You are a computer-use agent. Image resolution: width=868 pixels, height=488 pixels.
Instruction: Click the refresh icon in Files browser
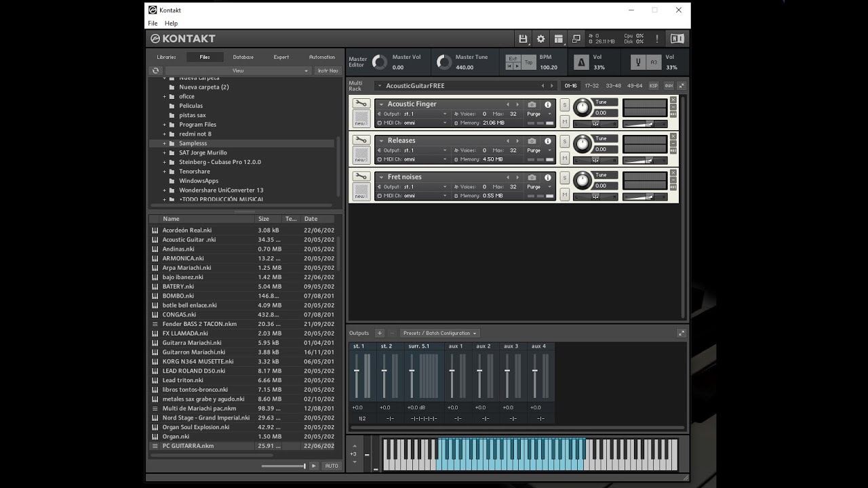[156, 70]
